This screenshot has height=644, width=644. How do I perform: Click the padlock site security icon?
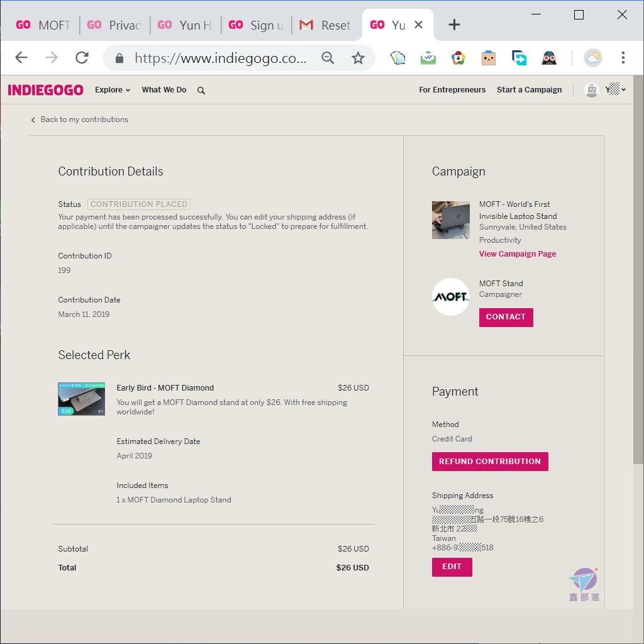click(119, 58)
